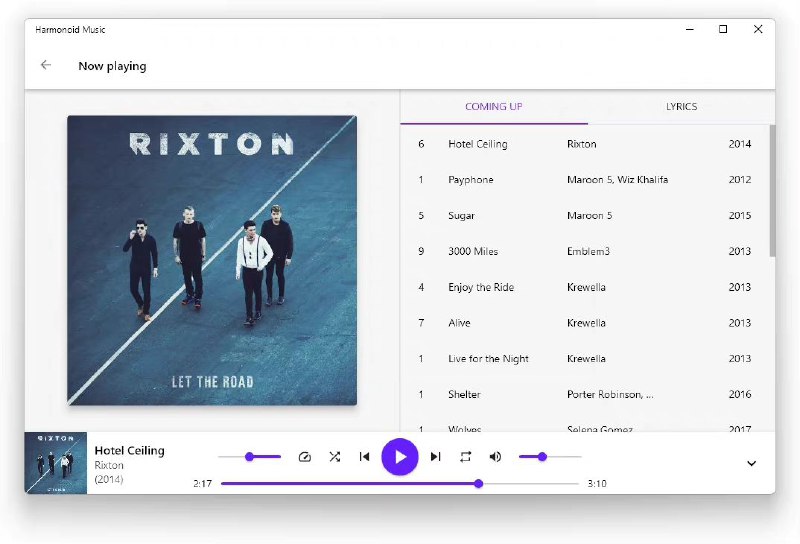Image resolution: width=800 pixels, height=544 pixels.
Task: Adjust the volume slider
Action: 550,457
